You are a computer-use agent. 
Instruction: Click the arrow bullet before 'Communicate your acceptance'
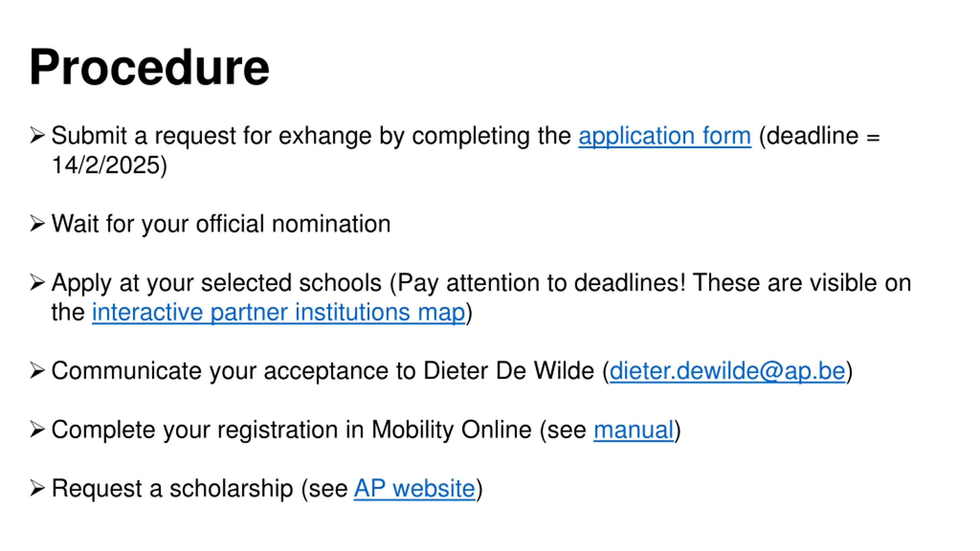pyautogui.click(x=38, y=370)
